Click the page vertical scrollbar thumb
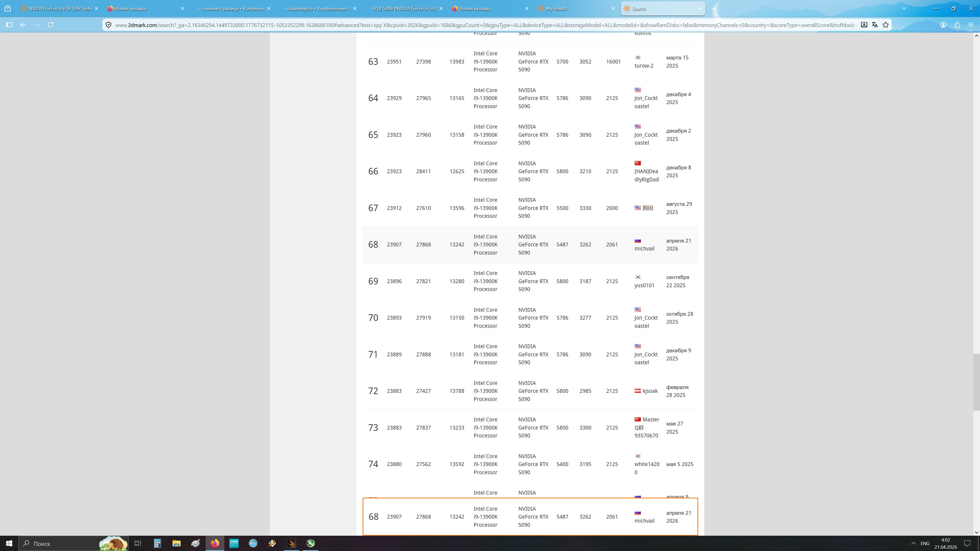Viewport: 980px width, 551px height. [x=976, y=382]
